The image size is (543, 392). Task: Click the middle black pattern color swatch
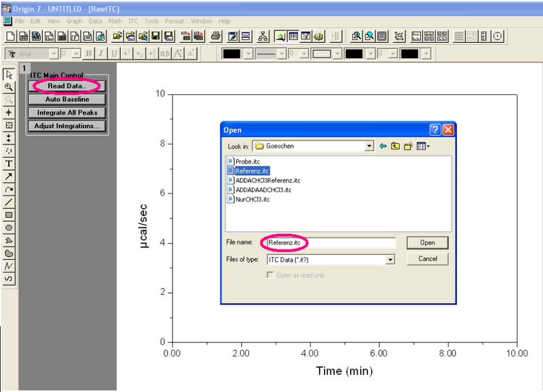[x=354, y=54]
